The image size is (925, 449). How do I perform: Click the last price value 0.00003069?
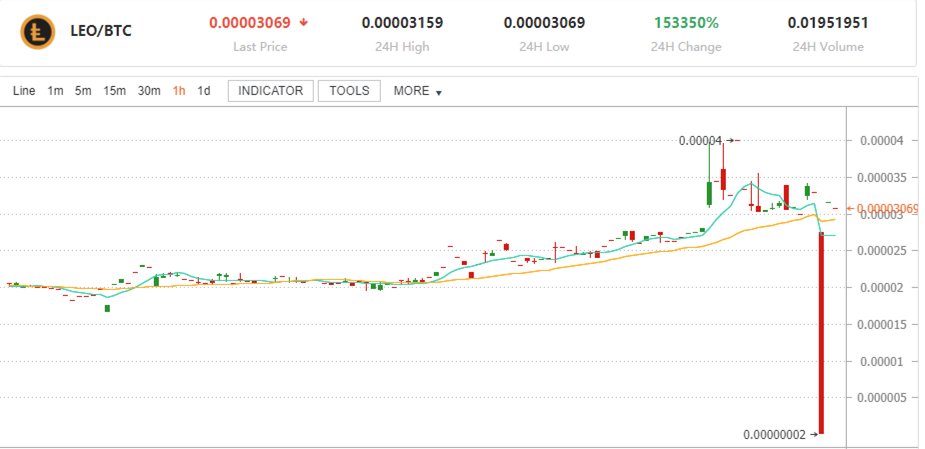click(250, 23)
